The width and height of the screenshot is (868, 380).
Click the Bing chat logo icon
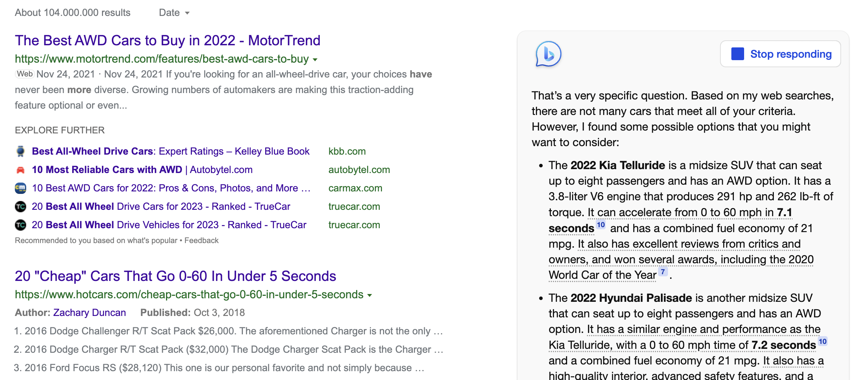pyautogui.click(x=548, y=54)
